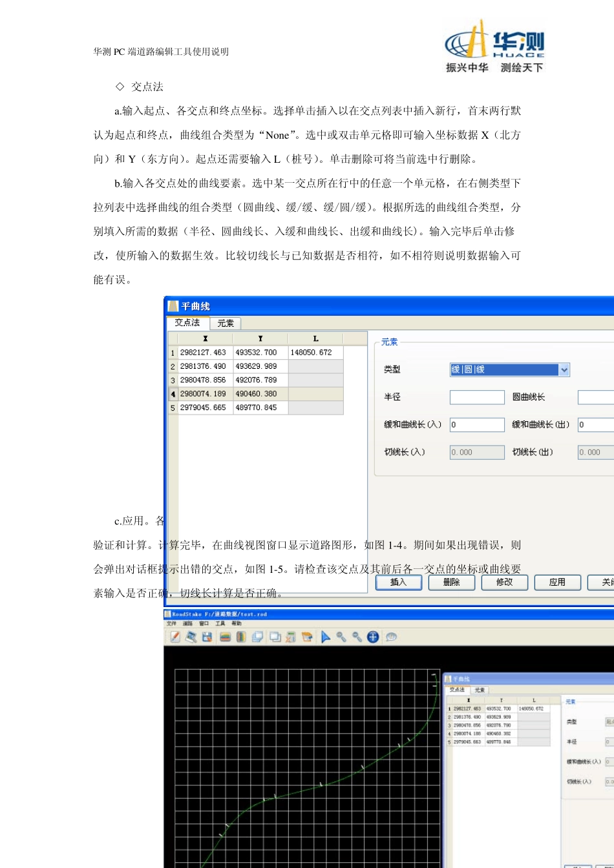Select the blue arrow pointer tool
The height and width of the screenshot is (868, 614).
pyautogui.click(x=326, y=637)
